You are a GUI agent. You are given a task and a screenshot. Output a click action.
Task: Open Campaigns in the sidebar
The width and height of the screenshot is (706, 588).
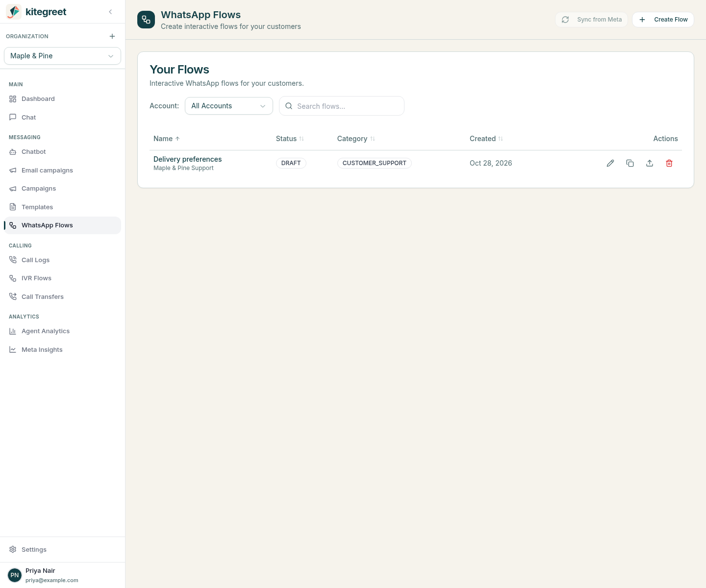(x=62, y=189)
